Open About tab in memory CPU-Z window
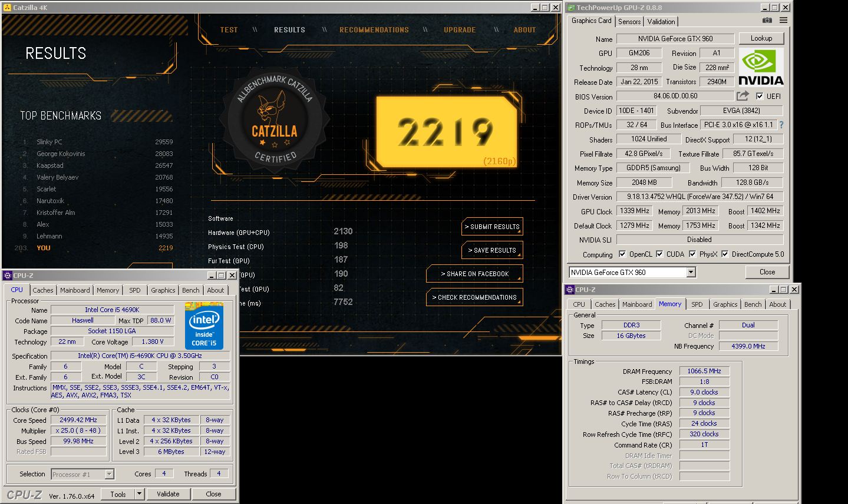Viewport: 848px width, 504px height. click(x=777, y=304)
